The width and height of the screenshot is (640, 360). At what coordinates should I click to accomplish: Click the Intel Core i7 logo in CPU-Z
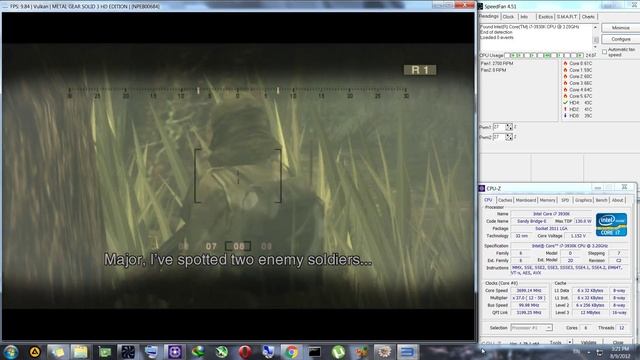pos(611,224)
